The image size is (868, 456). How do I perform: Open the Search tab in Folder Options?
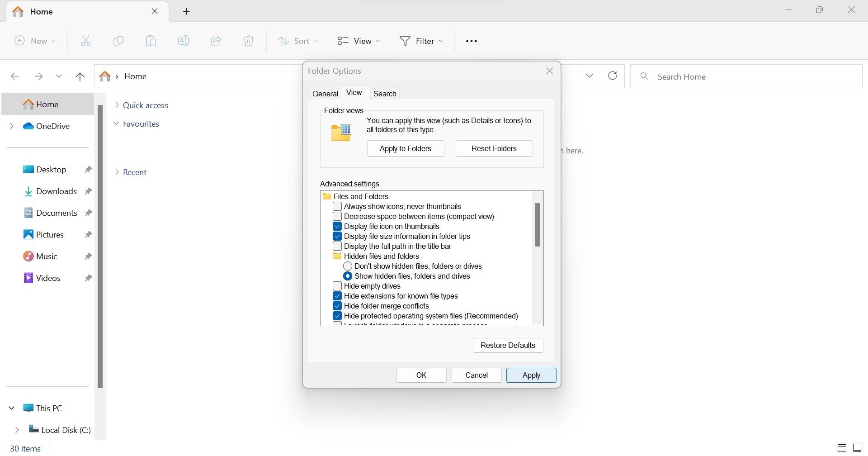click(385, 94)
